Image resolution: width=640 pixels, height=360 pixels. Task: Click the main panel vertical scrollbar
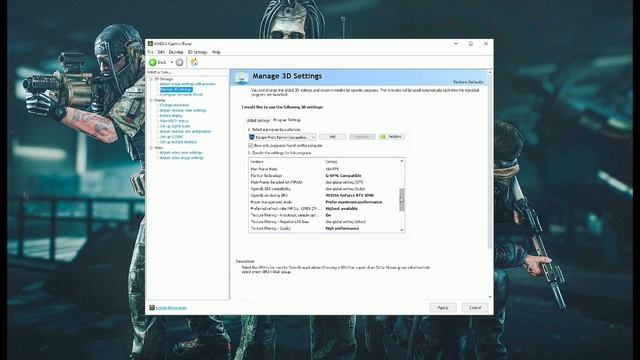click(x=490, y=161)
